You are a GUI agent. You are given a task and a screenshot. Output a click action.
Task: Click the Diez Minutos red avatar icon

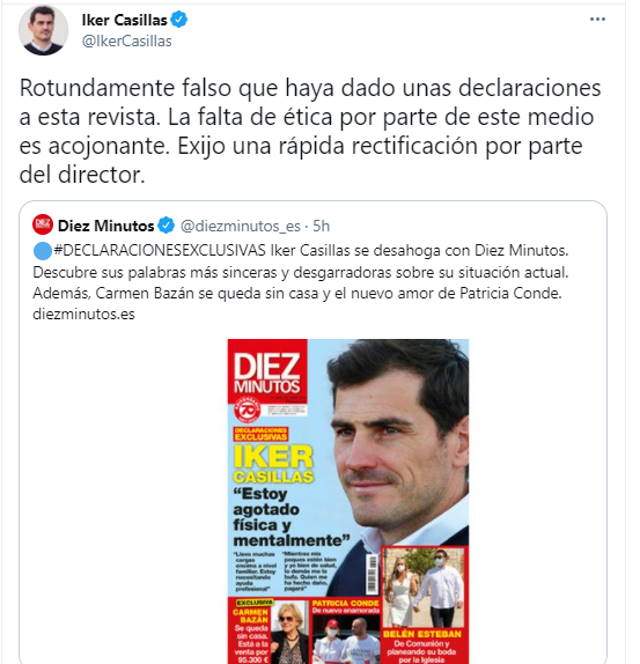click(x=43, y=225)
